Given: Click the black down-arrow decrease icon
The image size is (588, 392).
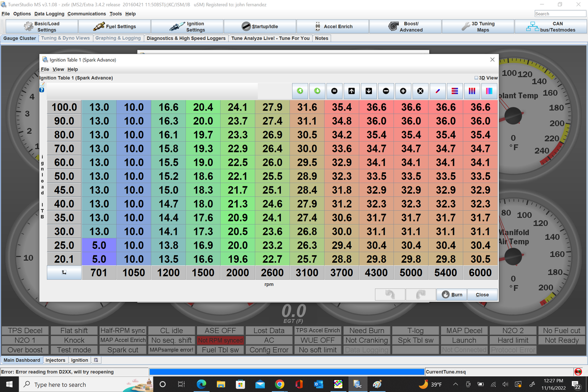Looking at the screenshot, I should tap(368, 91).
